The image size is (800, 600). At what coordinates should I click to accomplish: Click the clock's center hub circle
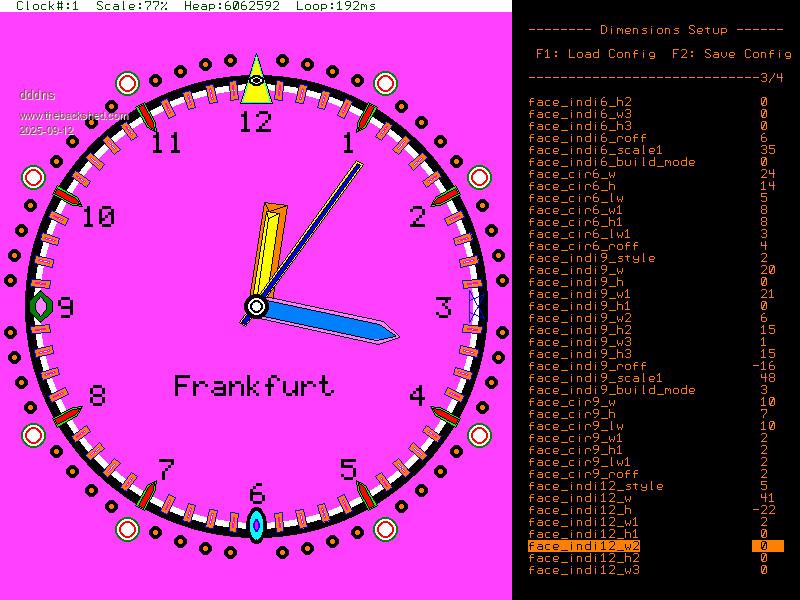[x=256, y=306]
